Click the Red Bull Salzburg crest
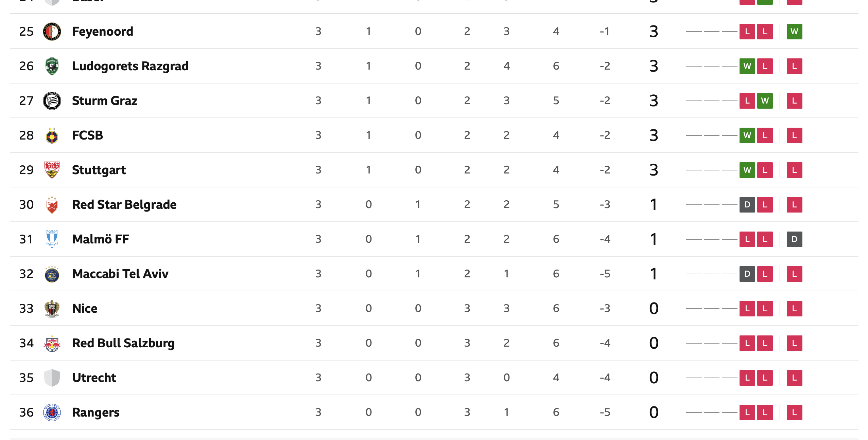Image resolution: width=868 pixels, height=440 pixels. pyautogui.click(x=52, y=343)
